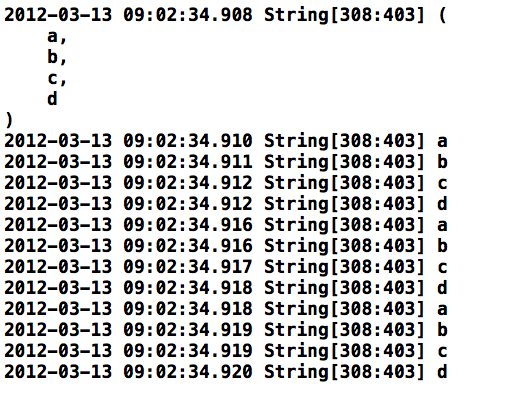Click the log line at 09:02:34.910
Viewport: 513px width, 398px height.
(x=225, y=141)
